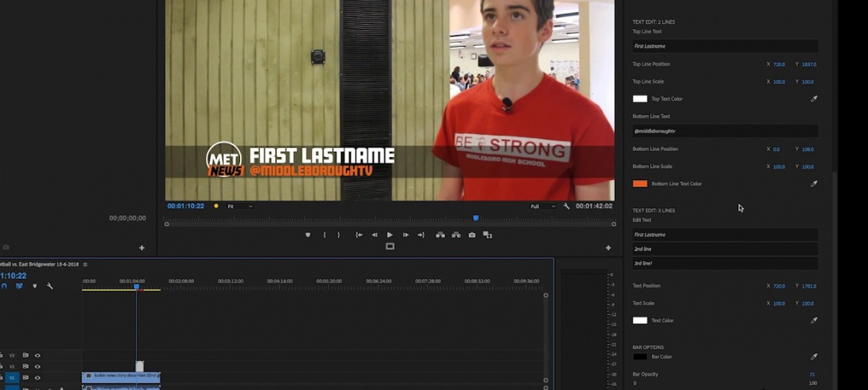Add marker button in program monitor
868x390 pixels.
tap(307, 235)
